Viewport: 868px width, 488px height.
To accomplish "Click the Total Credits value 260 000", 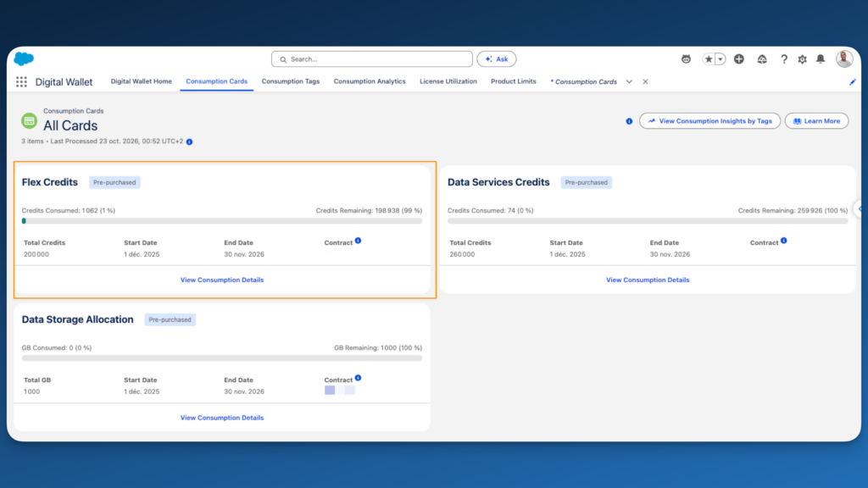I will point(462,254).
